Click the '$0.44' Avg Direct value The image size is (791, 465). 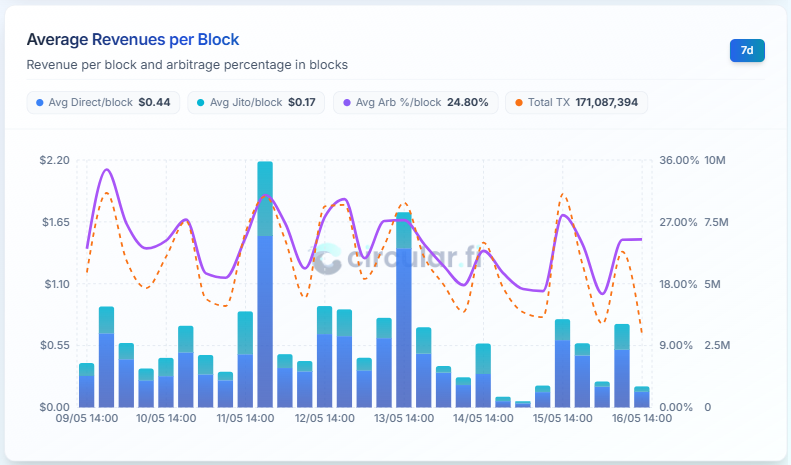[x=154, y=102]
